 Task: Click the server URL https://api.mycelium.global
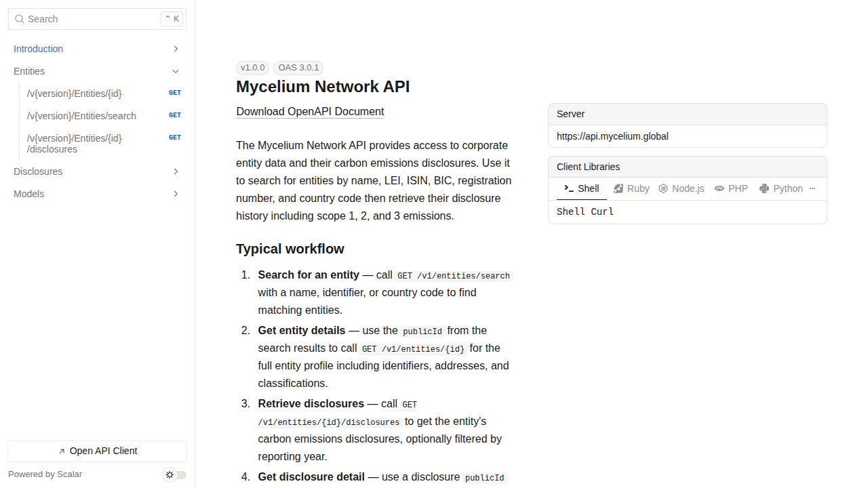pyautogui.click(x=612, y=136)
